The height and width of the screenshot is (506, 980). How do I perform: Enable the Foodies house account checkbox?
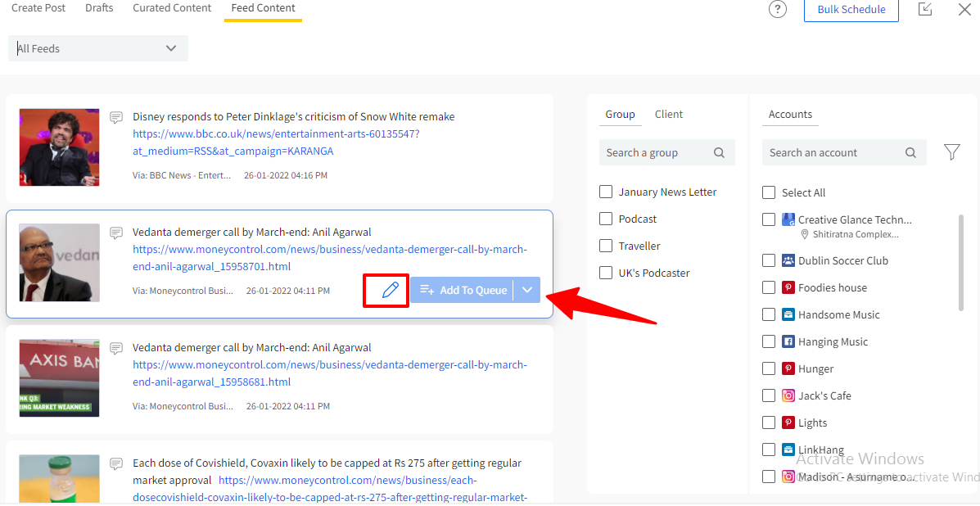point(769,287)
